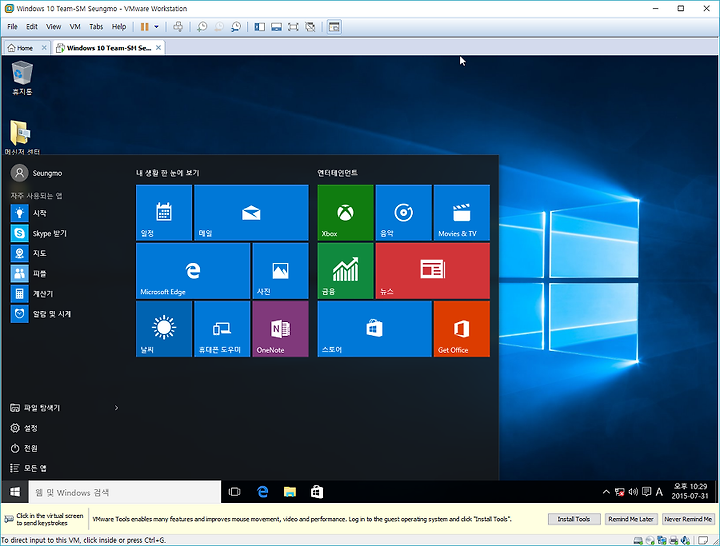The width and height of the screenshot is (720, 546).
Task: Click the Windows Start button
Action: click(15, 492)
